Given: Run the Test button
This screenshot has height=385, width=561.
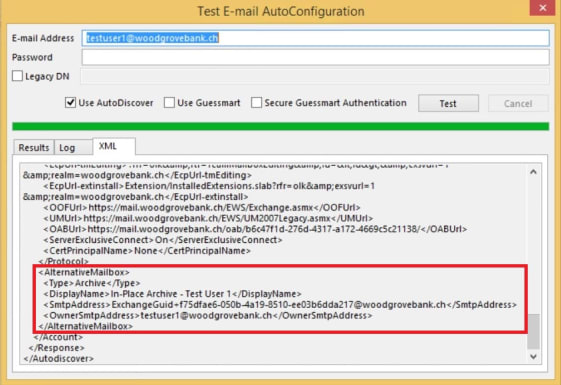Looking at the screenshot, I should (x=448, y=103).
